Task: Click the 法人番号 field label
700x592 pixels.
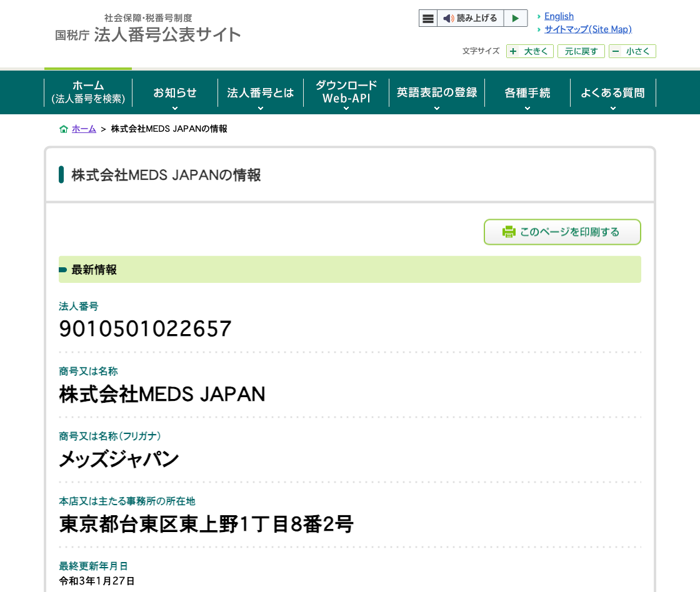Action: (79, 307)
